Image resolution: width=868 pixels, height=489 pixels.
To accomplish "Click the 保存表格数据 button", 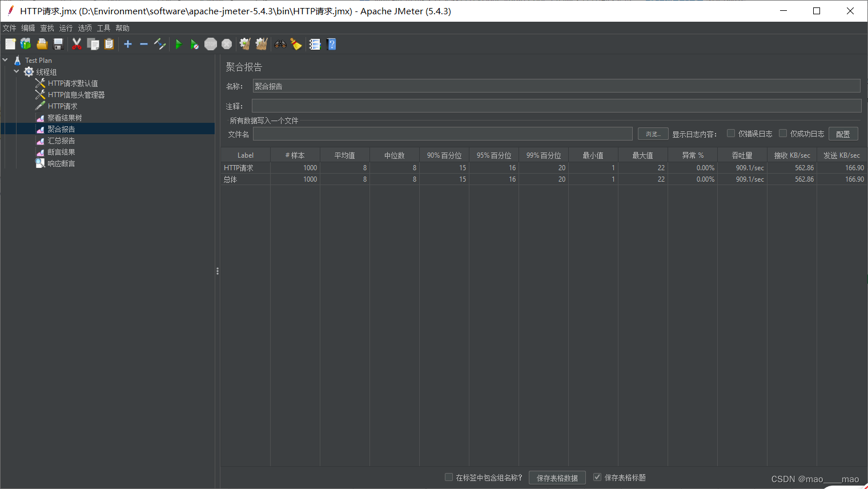I will click(557, 478).
